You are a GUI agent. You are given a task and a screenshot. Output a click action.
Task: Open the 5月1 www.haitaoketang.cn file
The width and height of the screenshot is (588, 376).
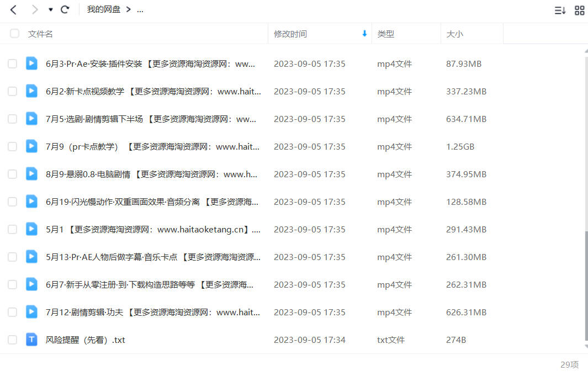pos(153,230)
